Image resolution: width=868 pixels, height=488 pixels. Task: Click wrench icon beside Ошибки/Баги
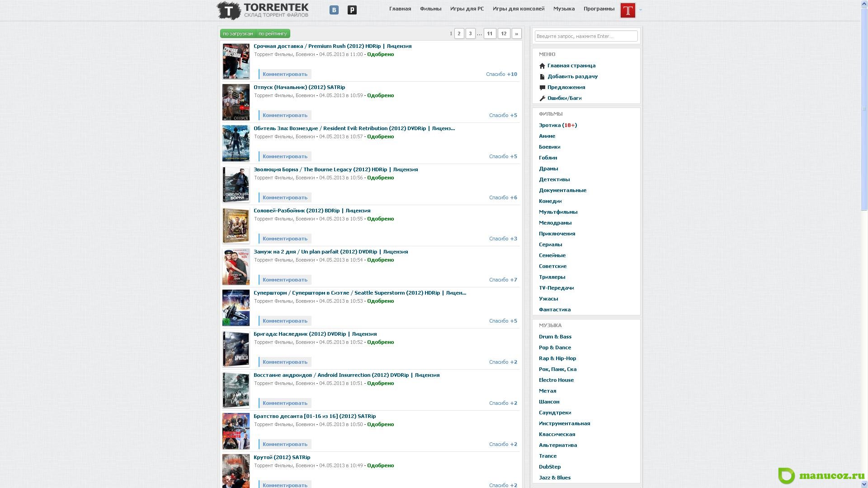click(542, 99)
